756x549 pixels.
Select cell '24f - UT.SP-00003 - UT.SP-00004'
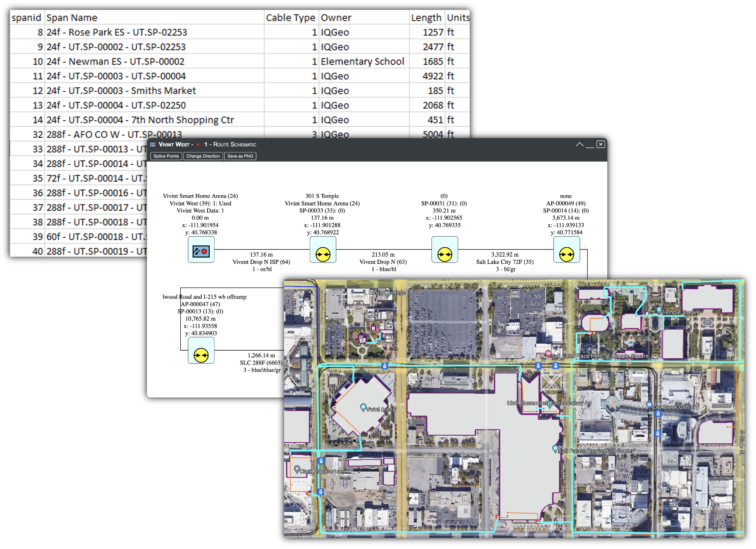[154, 76]
